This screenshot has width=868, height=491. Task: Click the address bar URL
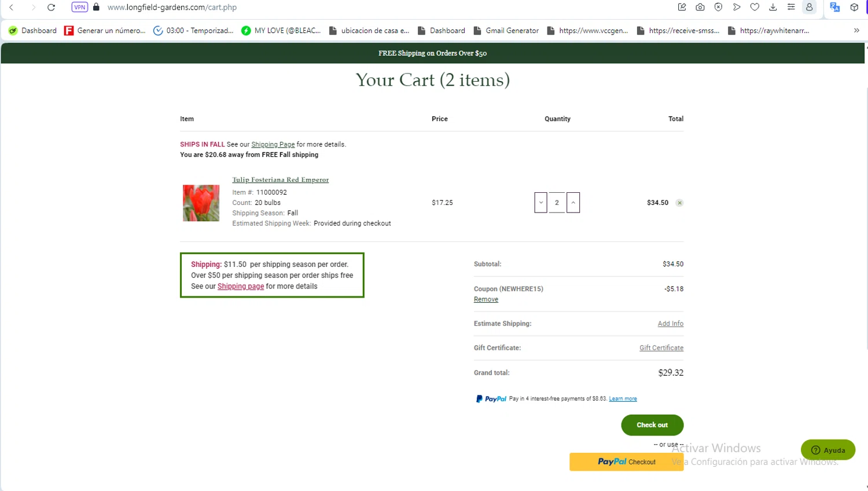(x=172, y=8)
